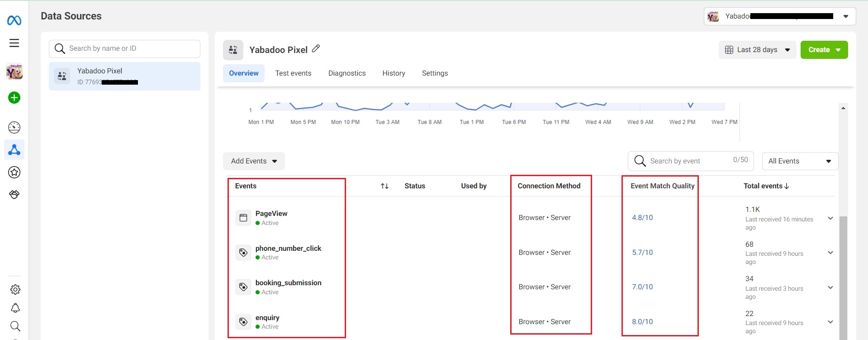Click the Used by column header
Viewport: 868px width, 340px height.
[x=474, y=186]
